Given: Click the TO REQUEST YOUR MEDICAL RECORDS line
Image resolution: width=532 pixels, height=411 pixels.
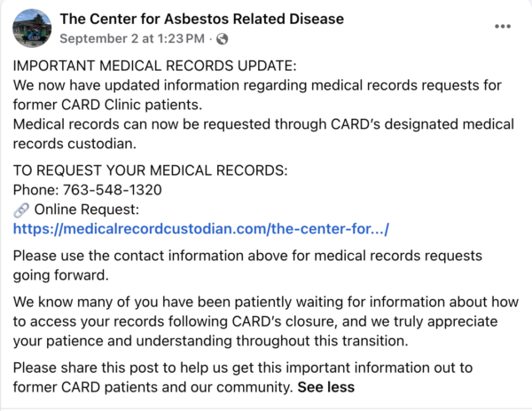Looking at the screenshot, I should coord(151,170).
